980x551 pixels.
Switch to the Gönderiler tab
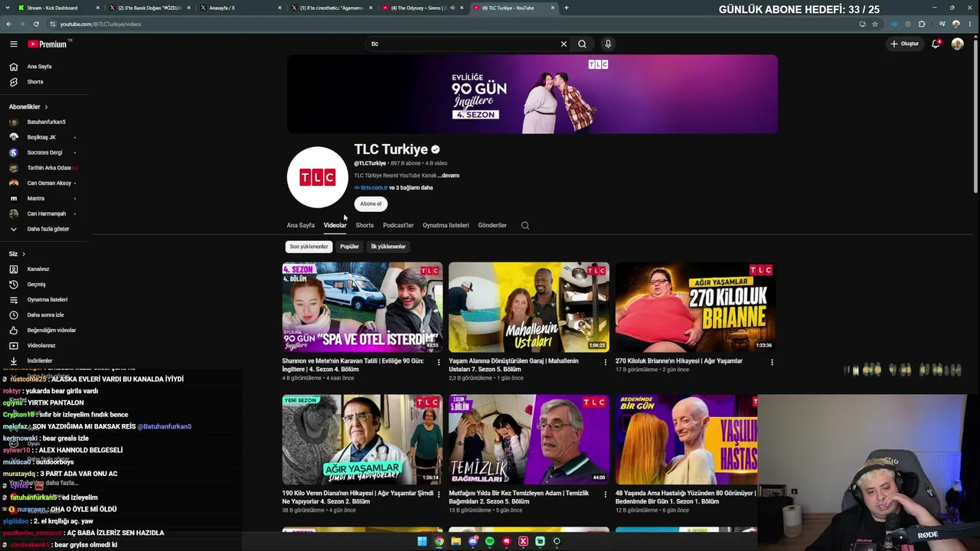point(492,225)
